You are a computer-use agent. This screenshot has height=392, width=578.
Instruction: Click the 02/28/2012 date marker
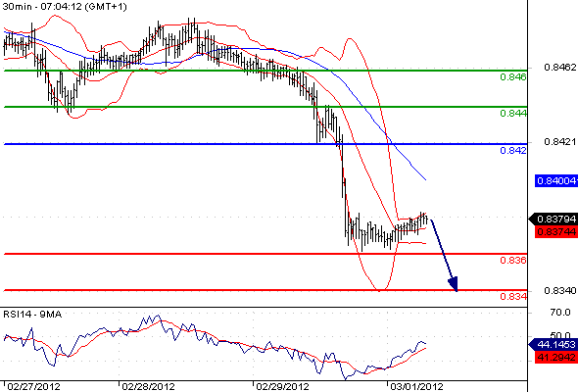coord(148,387)
